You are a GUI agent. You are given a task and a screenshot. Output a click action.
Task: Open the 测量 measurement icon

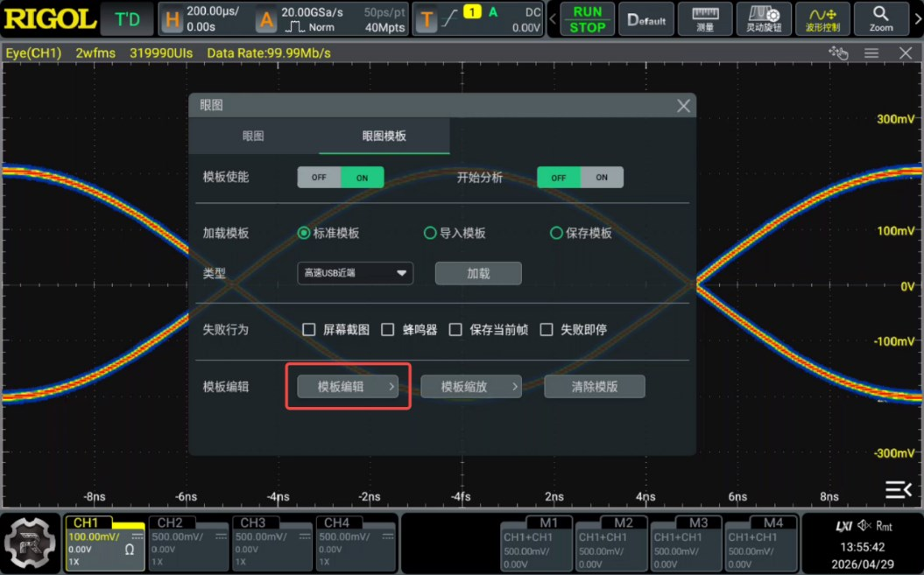[705, 19]
